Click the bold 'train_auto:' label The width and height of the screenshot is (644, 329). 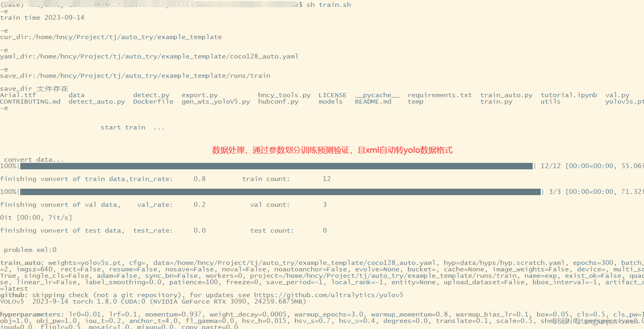click(x=22, y=263)
